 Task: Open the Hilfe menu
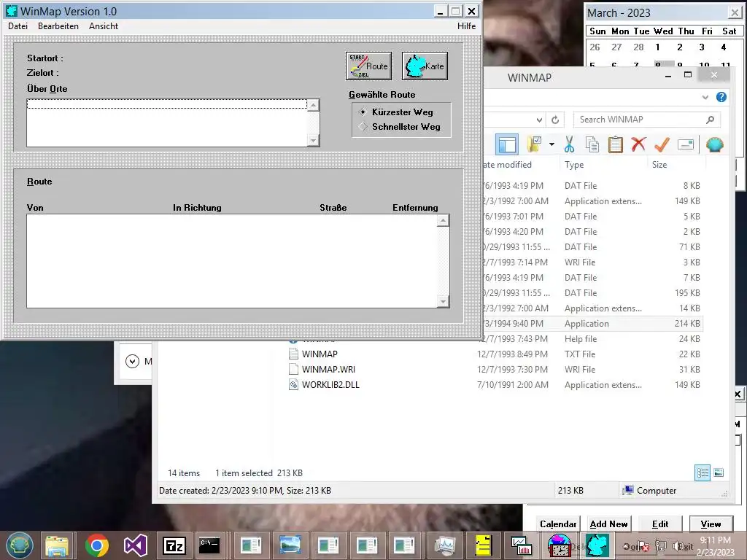coord(466,26)
